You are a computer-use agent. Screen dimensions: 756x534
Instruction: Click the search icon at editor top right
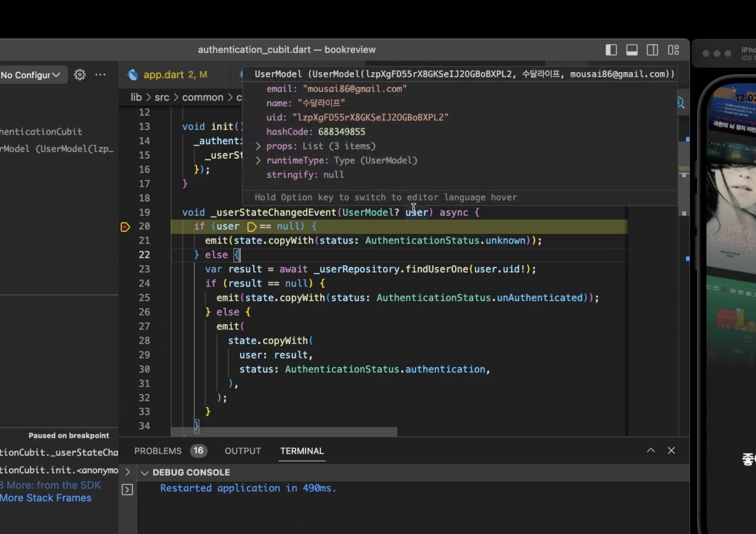pos(681,103)
